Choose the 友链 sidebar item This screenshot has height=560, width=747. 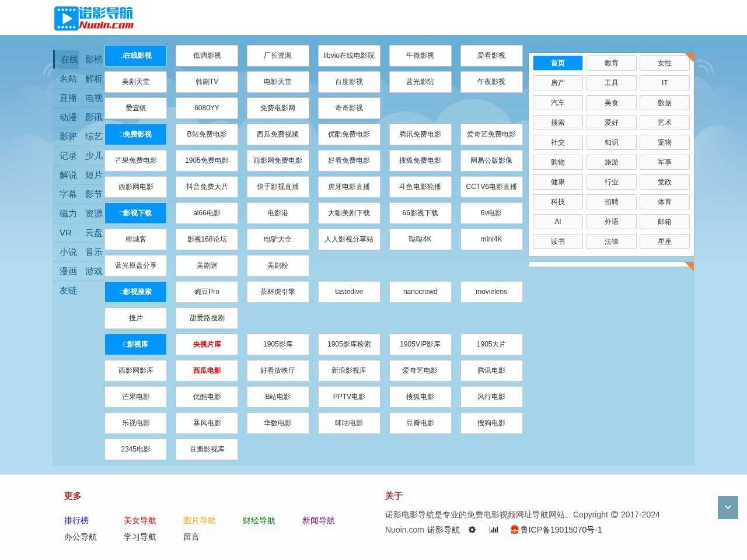coord(68,290)
